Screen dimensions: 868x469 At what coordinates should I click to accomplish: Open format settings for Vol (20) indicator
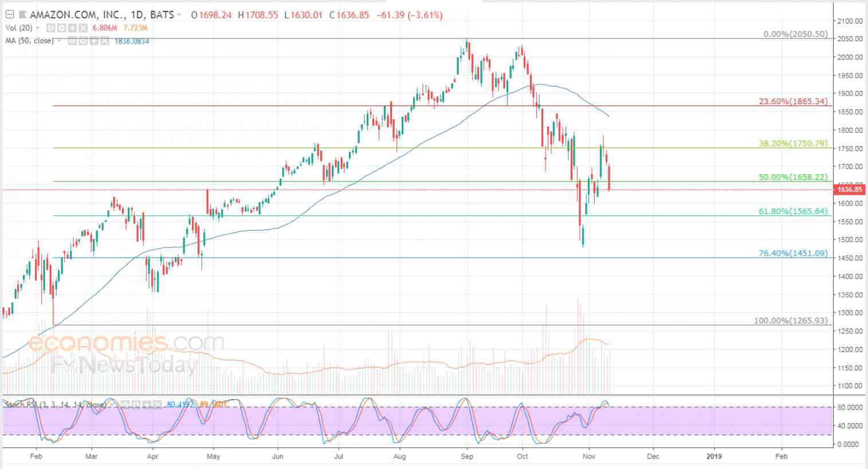61,28
